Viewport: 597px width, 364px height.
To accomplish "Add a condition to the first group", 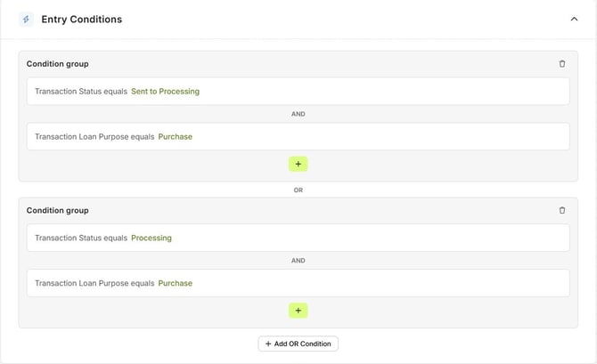I will (298, 164).
